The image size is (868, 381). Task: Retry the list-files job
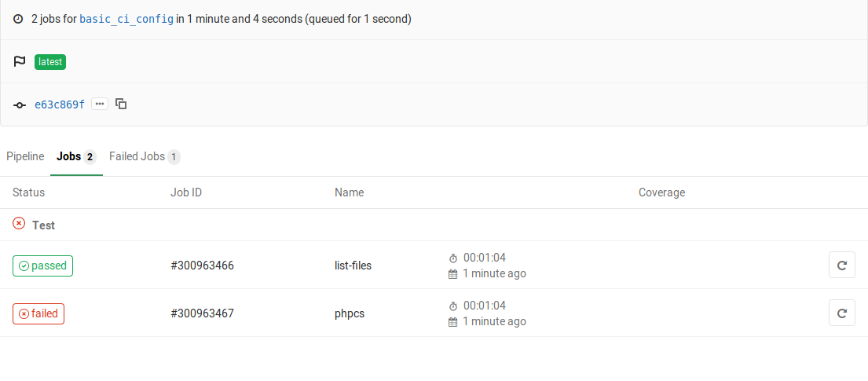(842, 266)
